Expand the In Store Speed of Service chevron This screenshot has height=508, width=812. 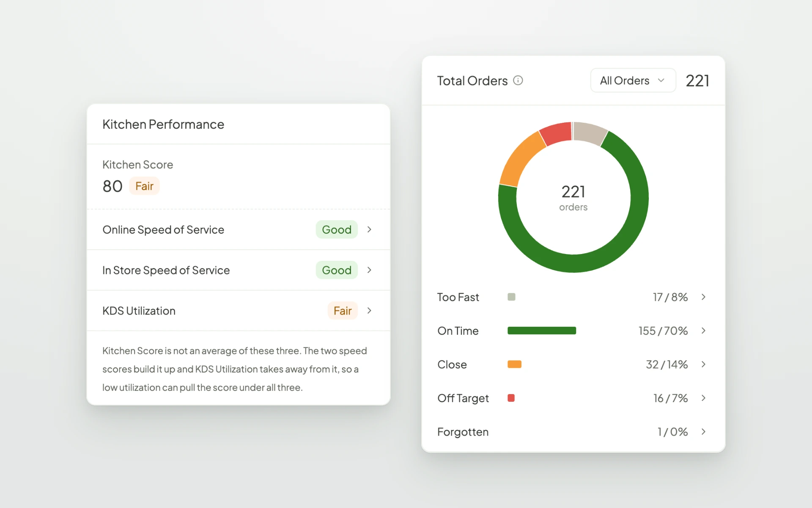click(x=369, y=270)
